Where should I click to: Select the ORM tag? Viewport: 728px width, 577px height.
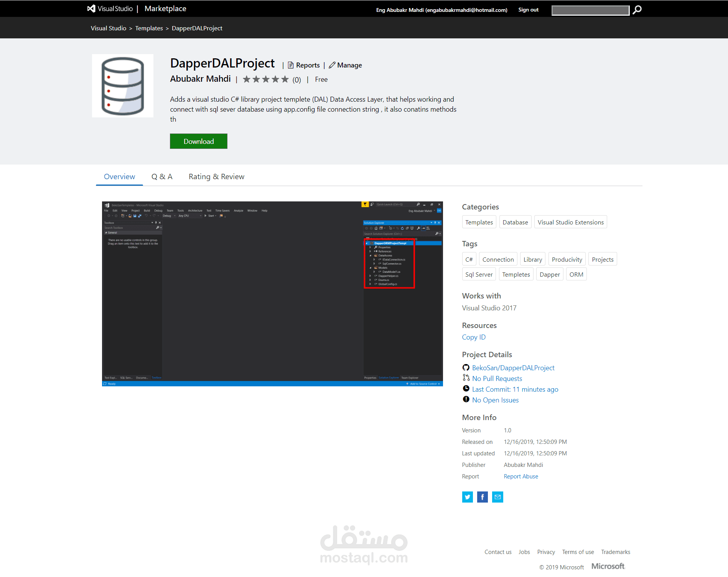tap(576, 274)
